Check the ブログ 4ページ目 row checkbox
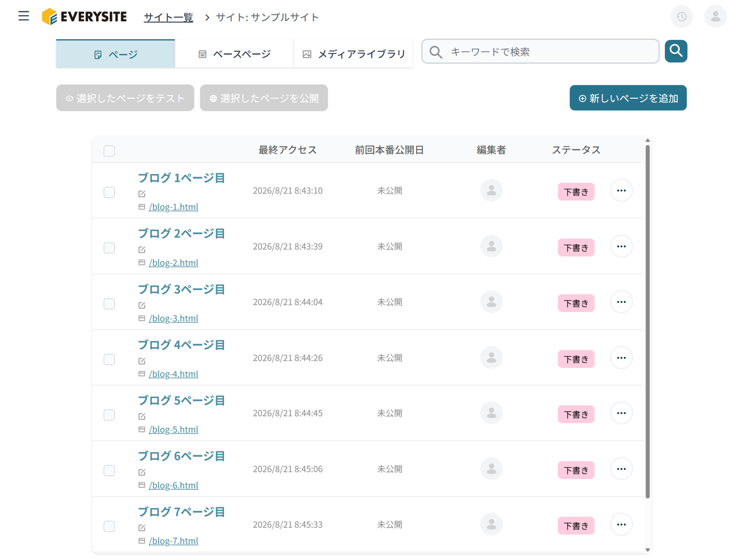743x560 pixels. click(x=109, y=359)
